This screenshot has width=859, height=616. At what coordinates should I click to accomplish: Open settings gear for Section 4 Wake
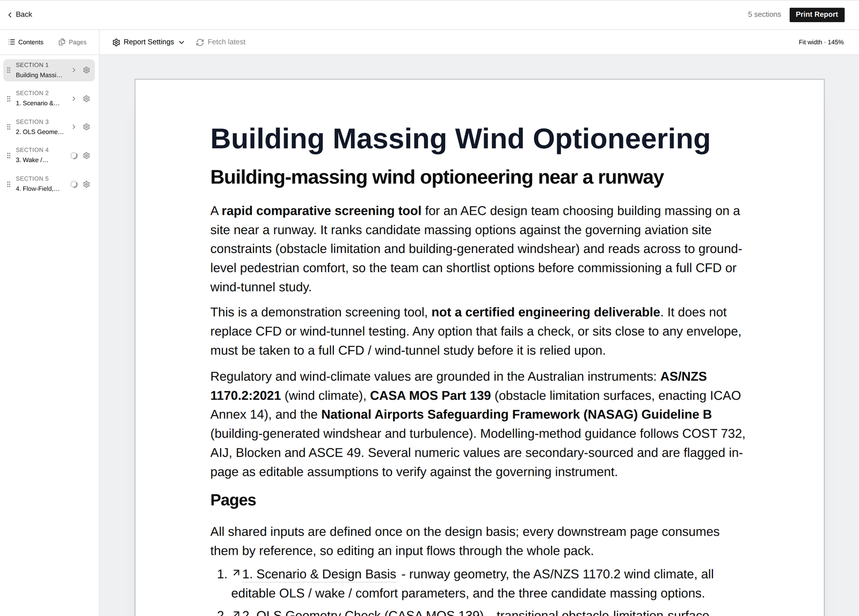(86, 156)
